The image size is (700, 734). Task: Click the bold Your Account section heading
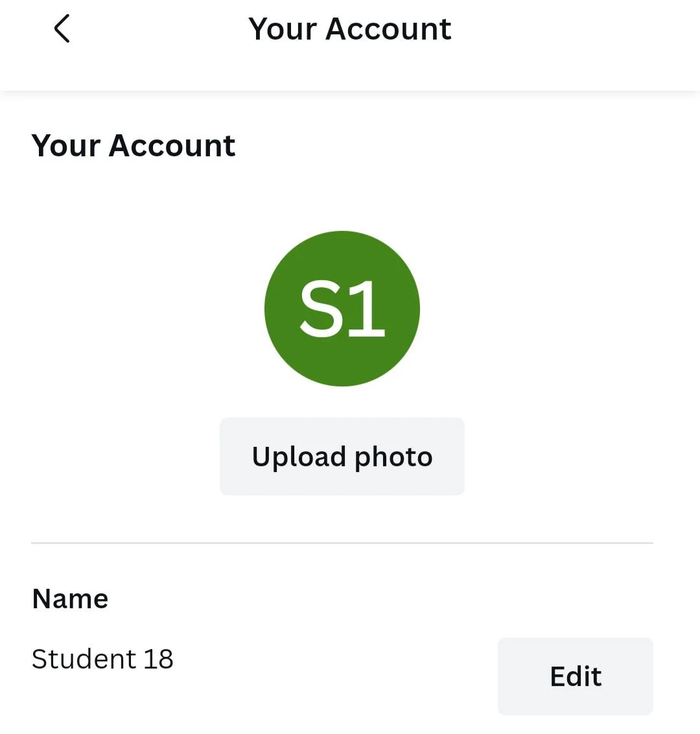134,146
